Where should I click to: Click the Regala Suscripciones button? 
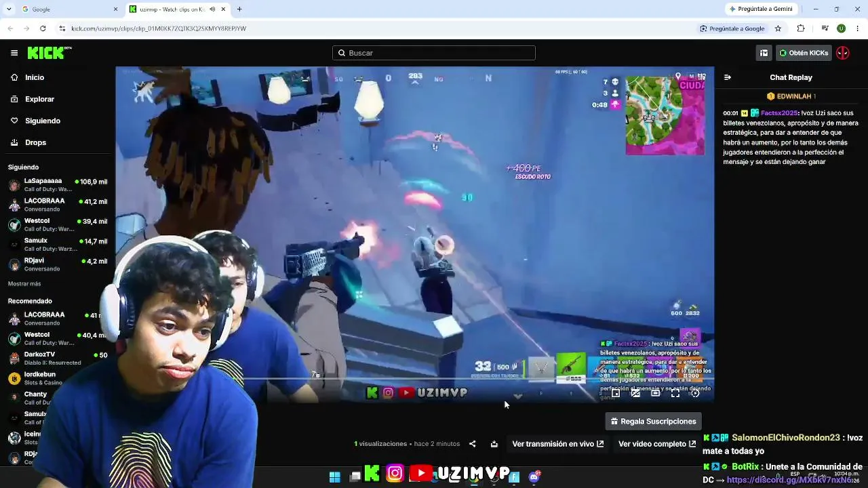[653, 422]
